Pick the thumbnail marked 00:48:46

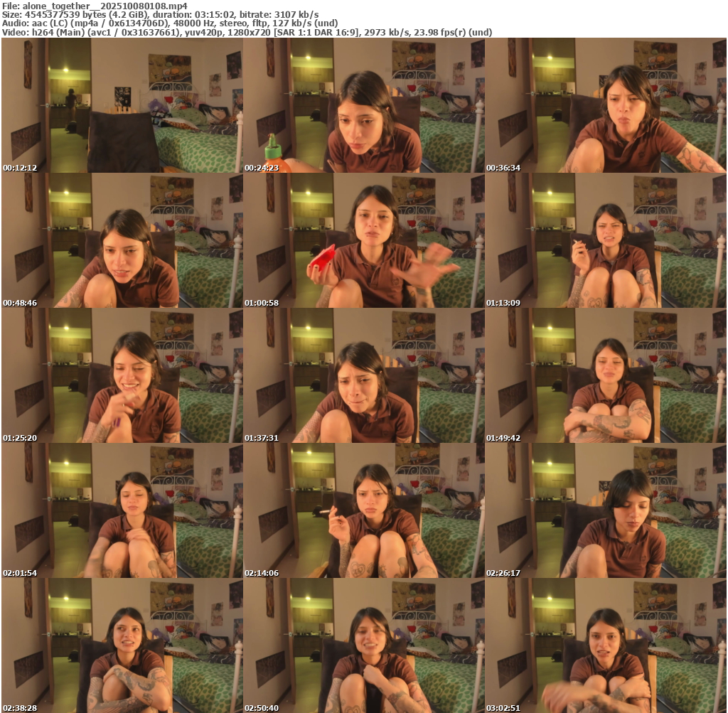click(122, 241)
